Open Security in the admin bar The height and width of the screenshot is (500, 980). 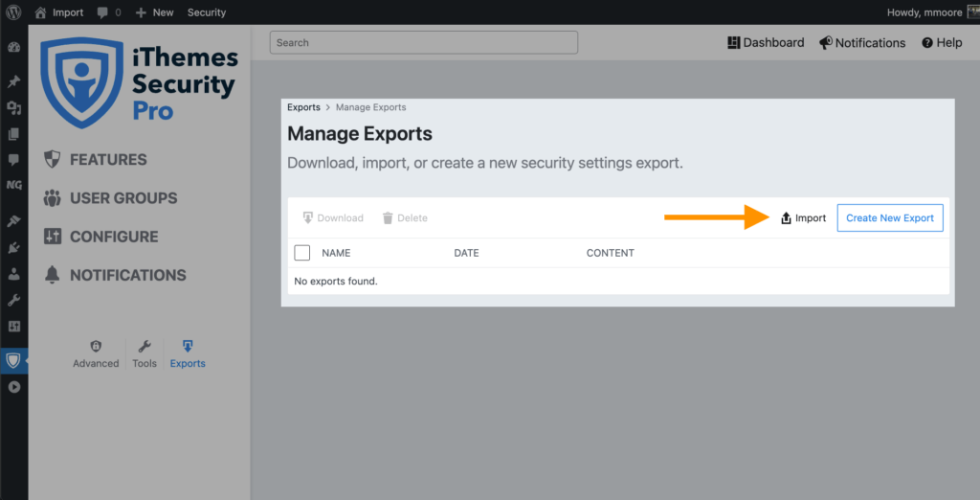[207, 12]
